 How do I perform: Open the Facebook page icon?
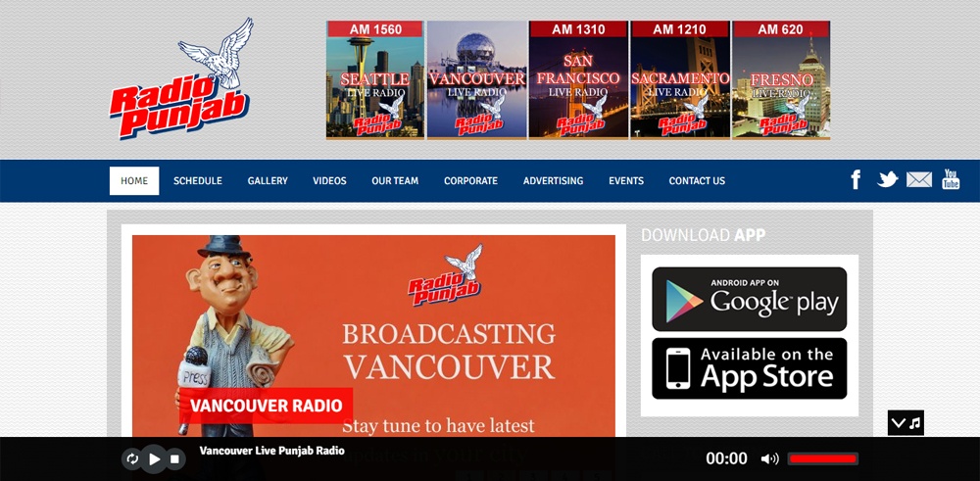coord(856,180)
